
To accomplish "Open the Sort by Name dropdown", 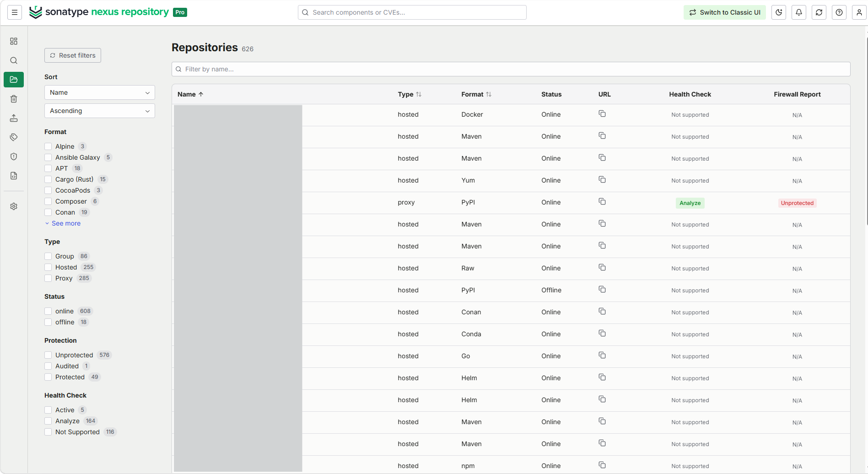I will (x=100, y=92).
